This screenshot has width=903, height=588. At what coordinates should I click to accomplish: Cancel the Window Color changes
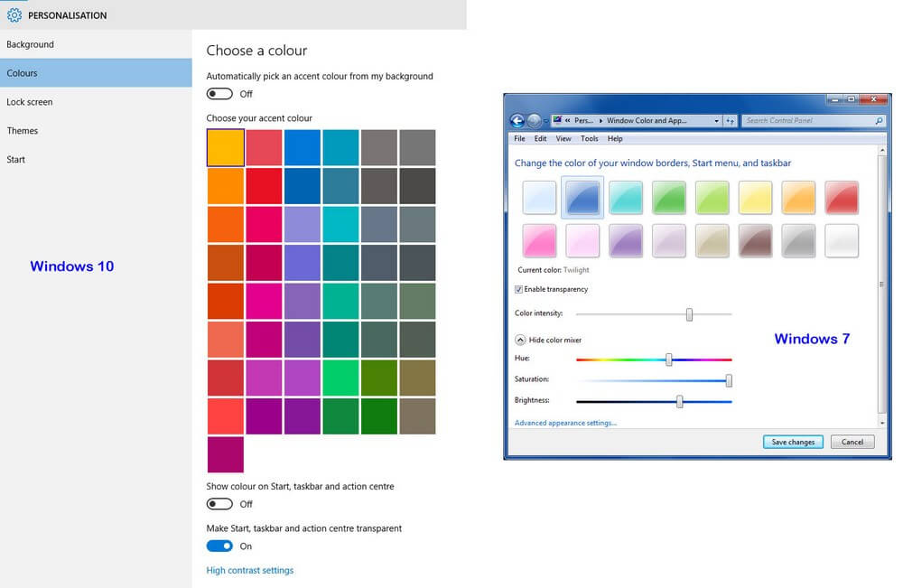tap(852, 442)
